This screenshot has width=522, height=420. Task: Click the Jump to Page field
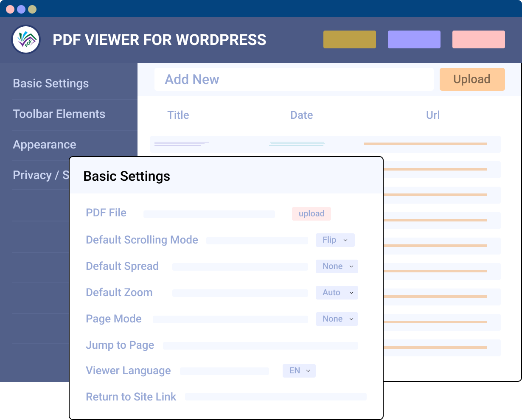coord(261,346)
